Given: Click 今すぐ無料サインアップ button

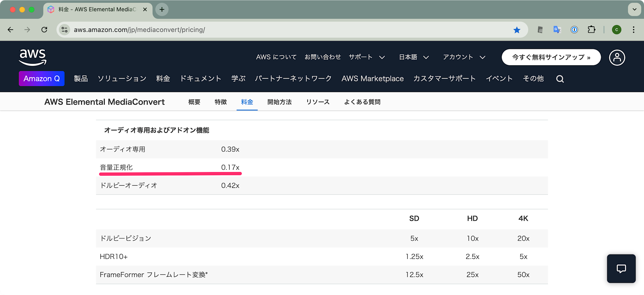Looking at the screenshot, I should (551, 57).
